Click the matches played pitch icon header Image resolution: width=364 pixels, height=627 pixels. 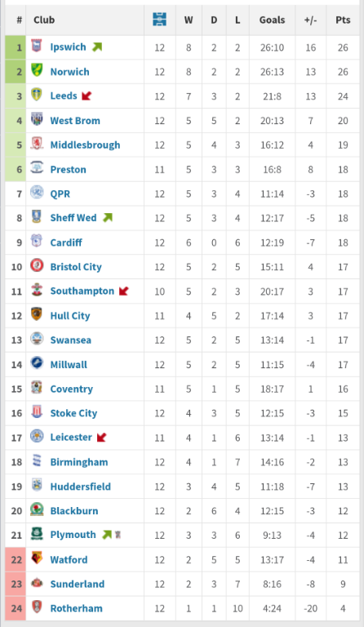click(159, 20)
